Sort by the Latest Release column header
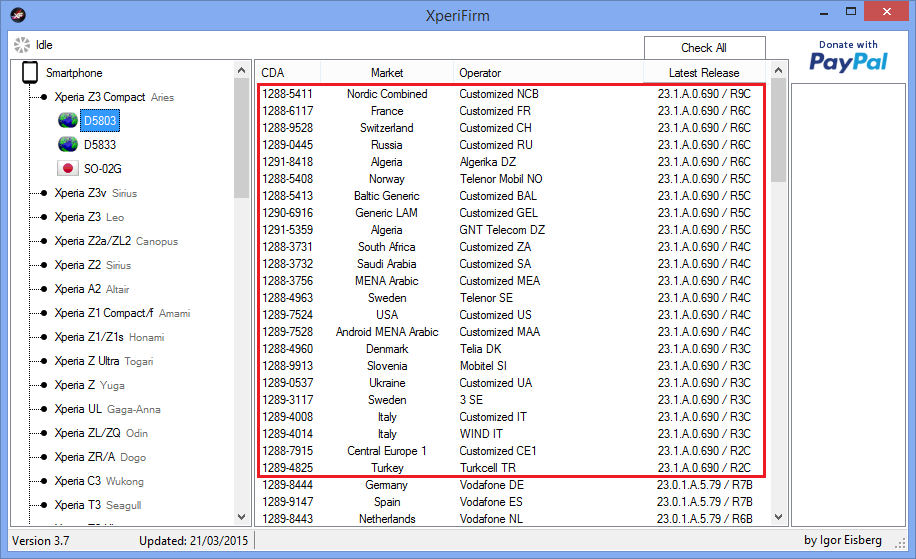This screenshot has width=916, height=559. point(704,72)
